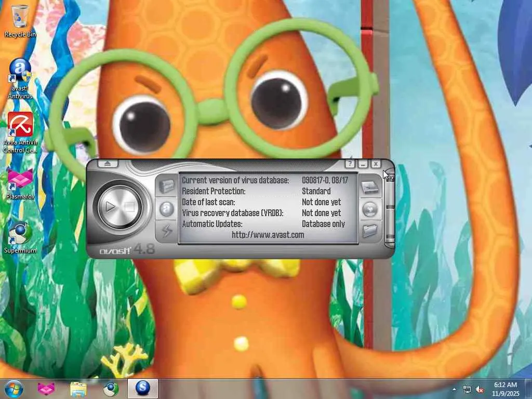The height and width of the screenshot is (399, 532).
Task: Close the avast! player window
Action: 376,164
